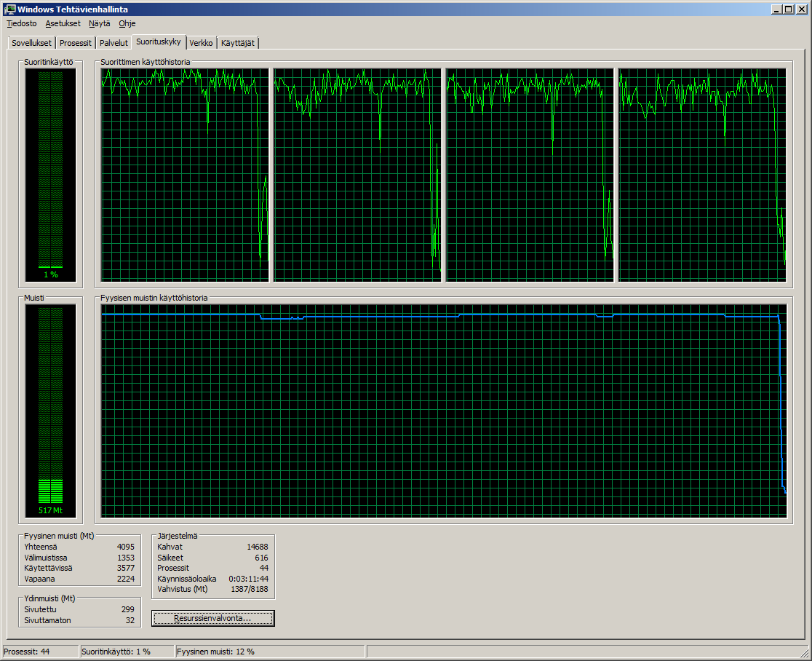Select the Suorituskyky tab
Viewport: 812px width, 661px height.
click(x=159, y=41)
